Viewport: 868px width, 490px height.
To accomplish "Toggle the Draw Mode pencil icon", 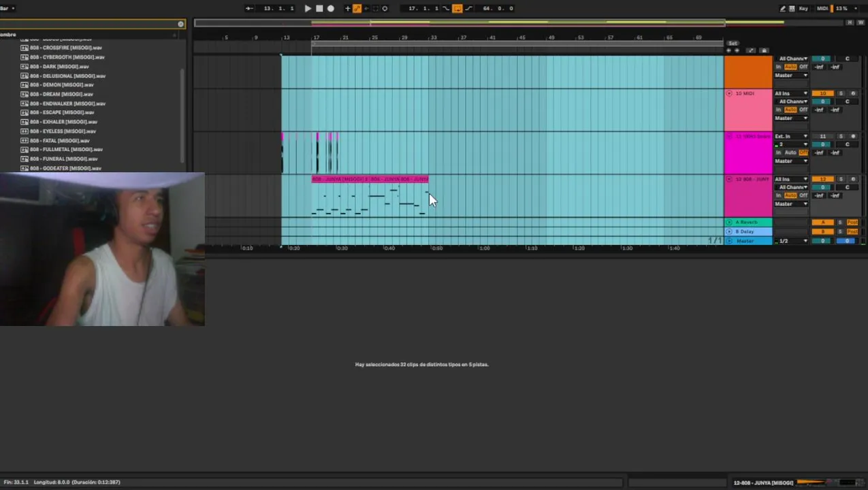I will click(x=782, y=8).
